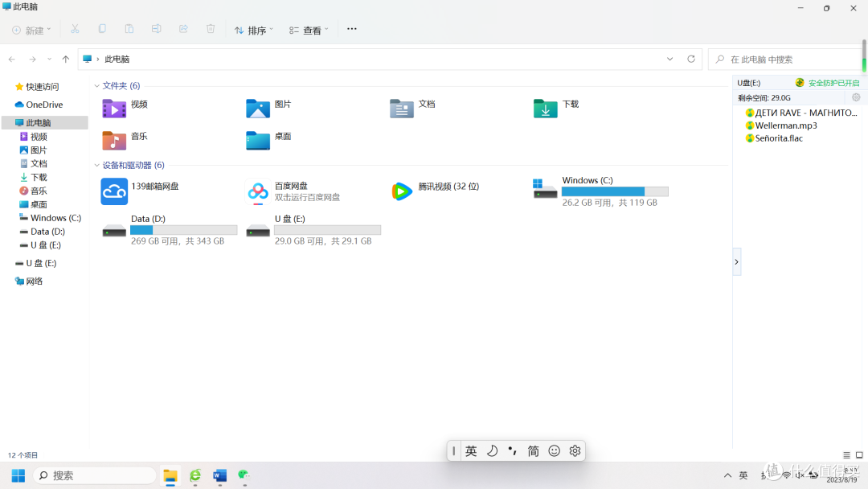Go forward with the right arrow button

[x=33, y=59]
